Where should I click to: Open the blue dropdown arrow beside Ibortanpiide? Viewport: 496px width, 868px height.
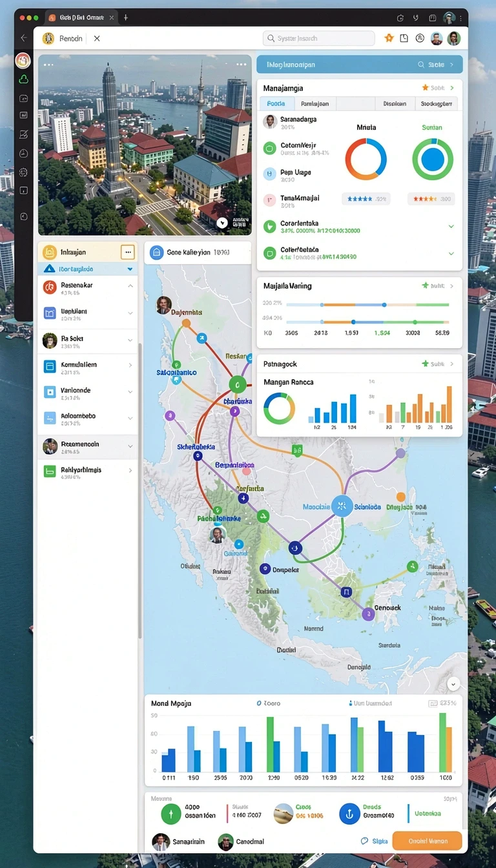tap(130, 269)
